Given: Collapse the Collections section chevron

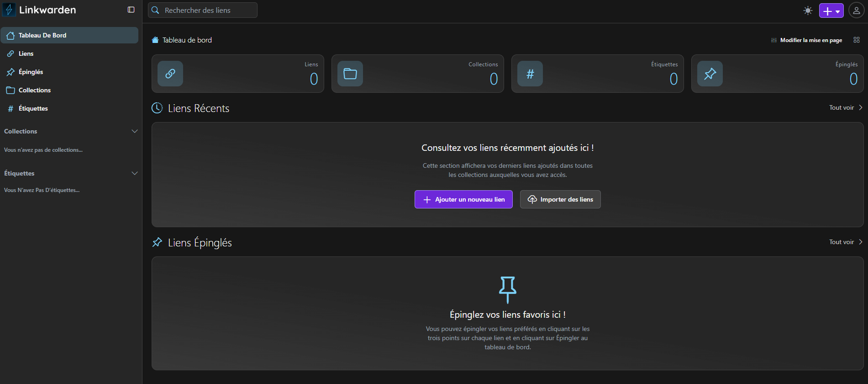Looking at the screenshot, I should pyautogui.click(x=135, y=131).
